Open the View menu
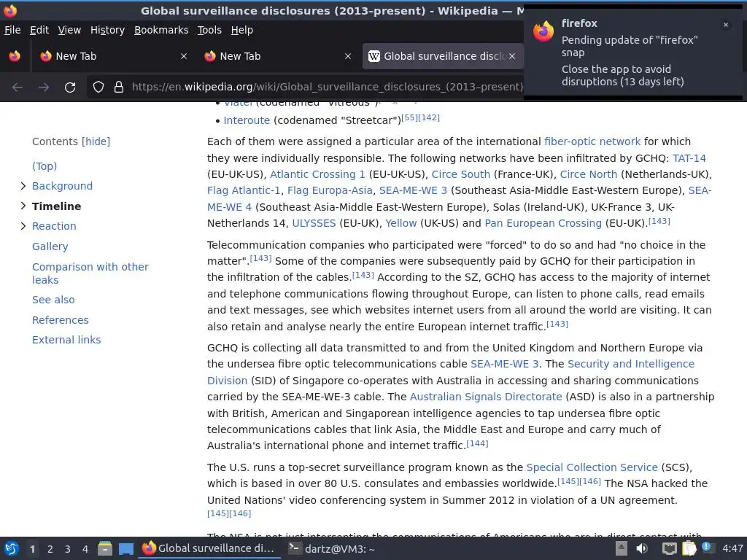Viewport: 747px width, 560px height. [69, 30]
